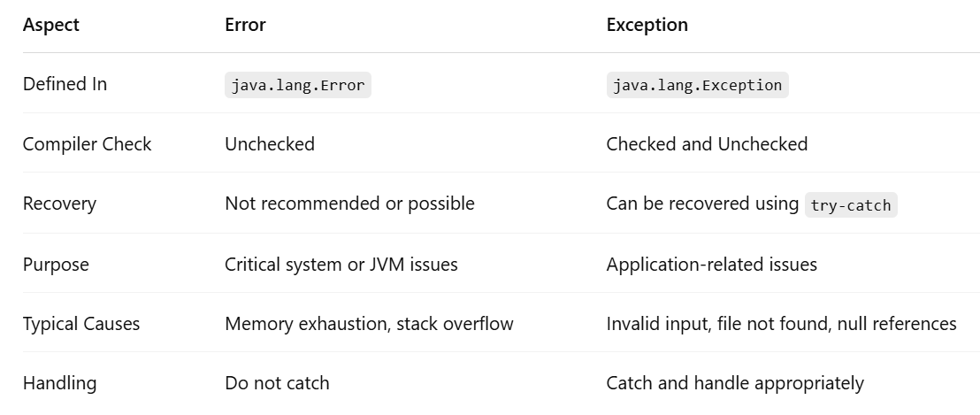Screen dimensions: 980x415
Task: Click Catch and handle appropriately text
Action: [735, 383]
